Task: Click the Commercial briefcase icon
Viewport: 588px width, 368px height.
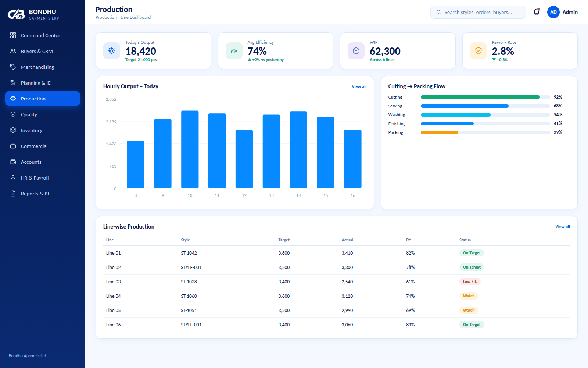Action: click(13, 146)
